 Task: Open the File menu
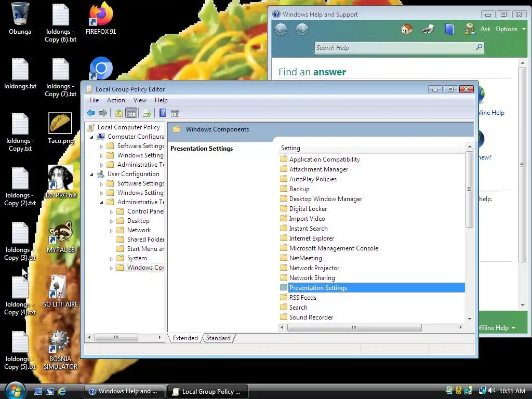tap(94, 100)
